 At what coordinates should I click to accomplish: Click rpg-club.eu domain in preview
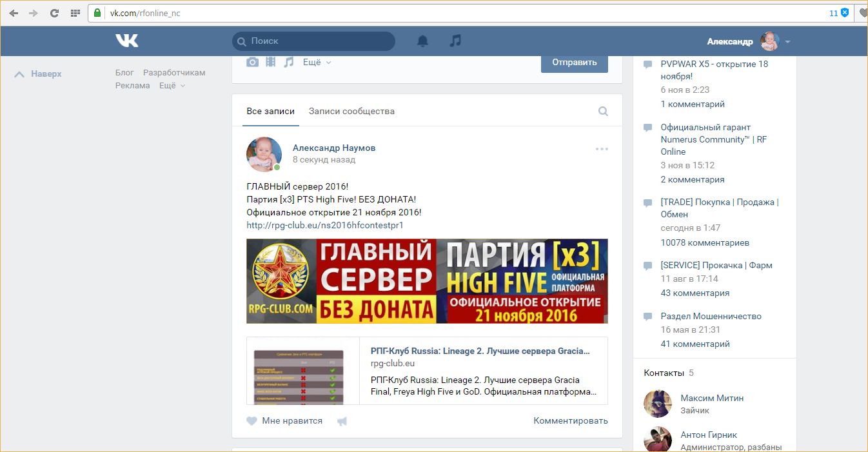pos(393,363)
